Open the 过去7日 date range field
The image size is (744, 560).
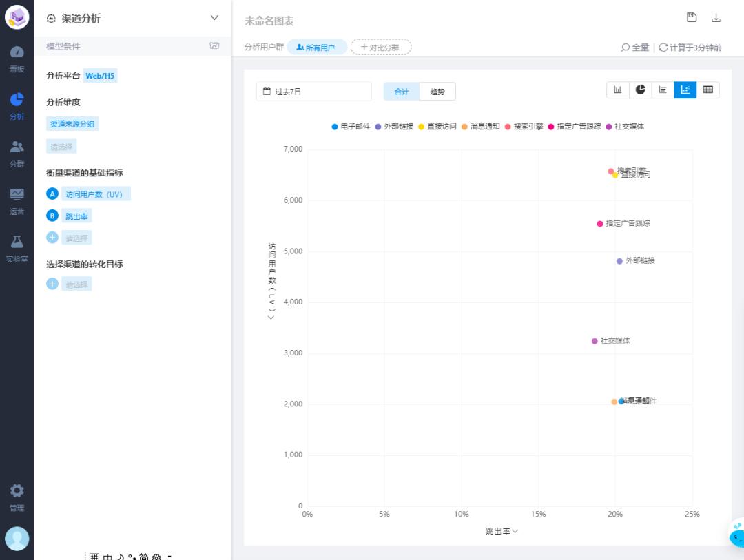(313, 92)
